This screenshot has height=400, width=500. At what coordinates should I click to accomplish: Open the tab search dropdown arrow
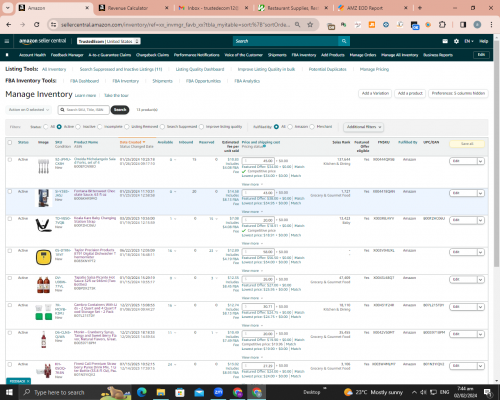click(7, 8)
